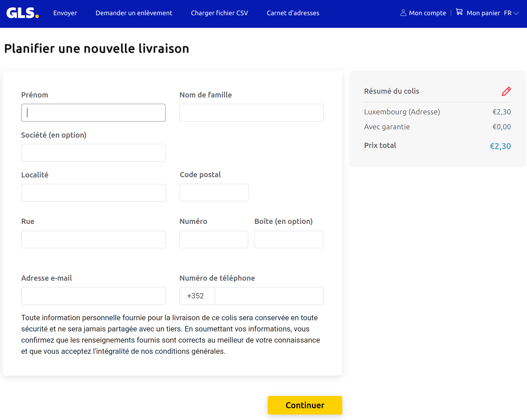The image size is (527, 420).
Task: Click the Numéro input field
Action: pos(214,240)
